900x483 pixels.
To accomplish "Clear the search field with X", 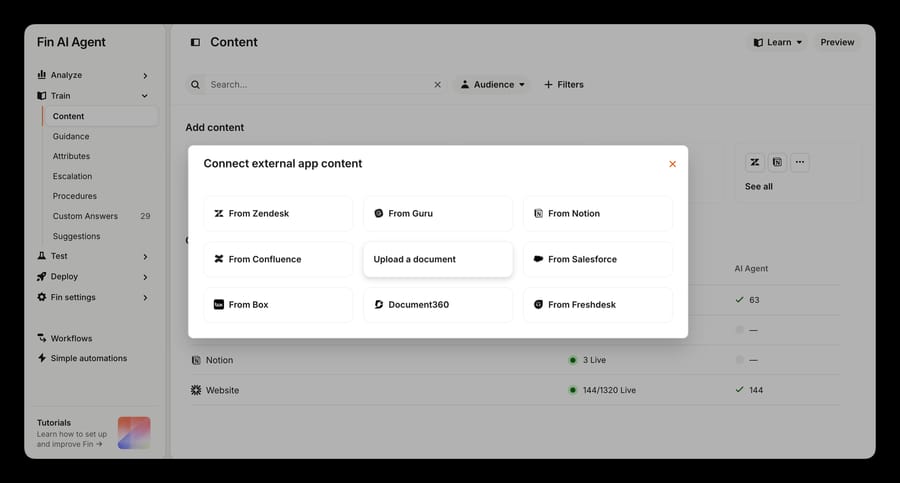I will (x=437, y=84).
